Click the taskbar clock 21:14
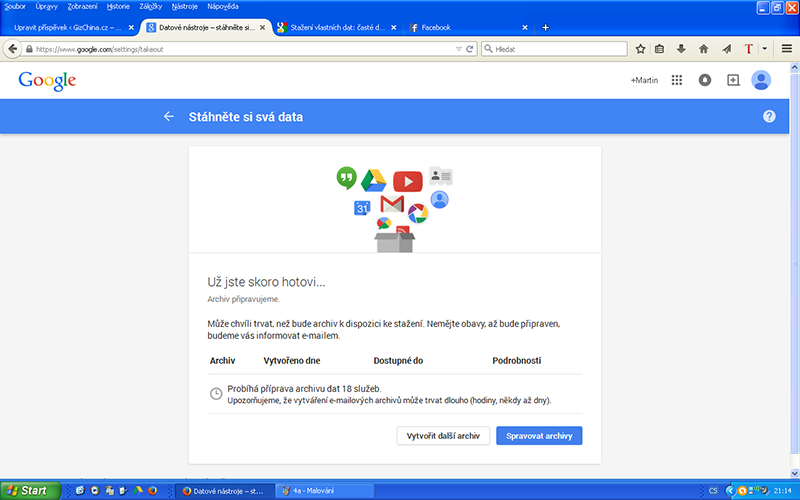The height and width of the screenshot is (500, 800). [x=782, y=491]
